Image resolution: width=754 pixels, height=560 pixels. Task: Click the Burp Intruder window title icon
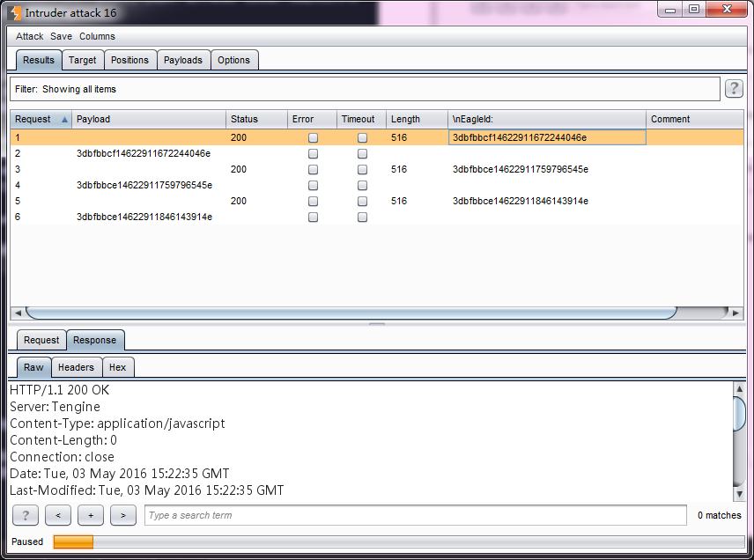(15, 12)
